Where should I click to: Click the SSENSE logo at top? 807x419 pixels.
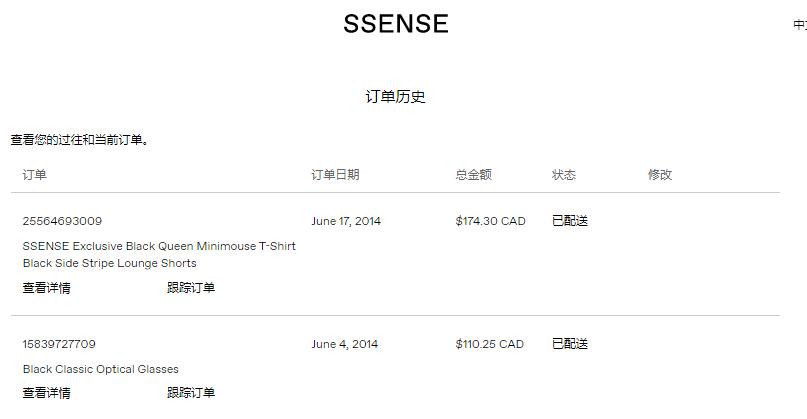(395, 24)
